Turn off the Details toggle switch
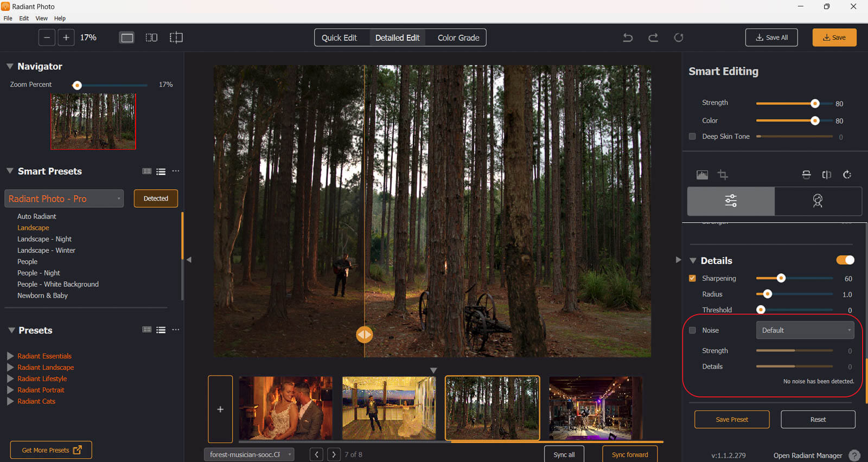Viewport: 868px width, 462px height. tap(845, 260)
